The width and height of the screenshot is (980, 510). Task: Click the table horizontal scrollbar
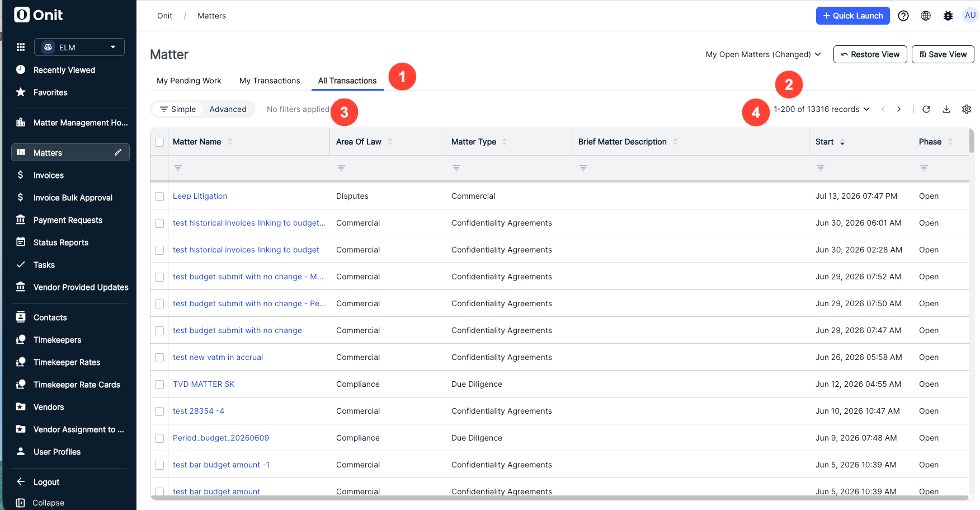559,498
